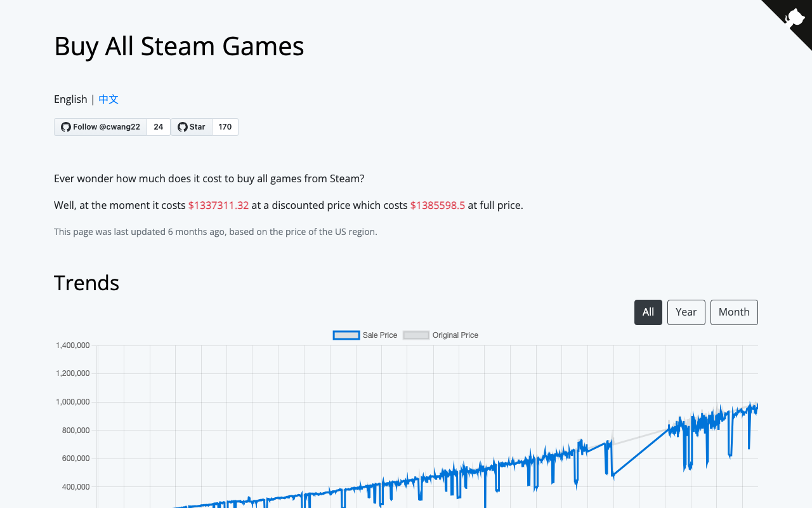Click the GitHub logo in Star button

point(183,127)
